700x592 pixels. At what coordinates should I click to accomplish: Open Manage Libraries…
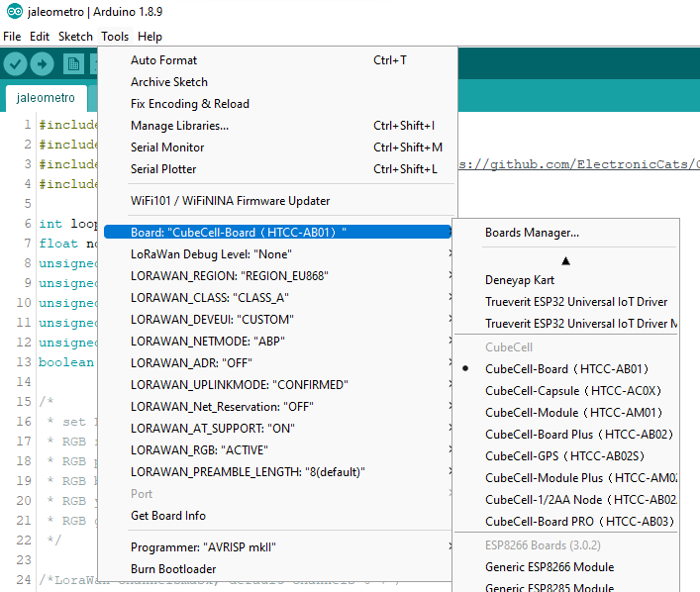pyautogui.click(x=277, y=126)
